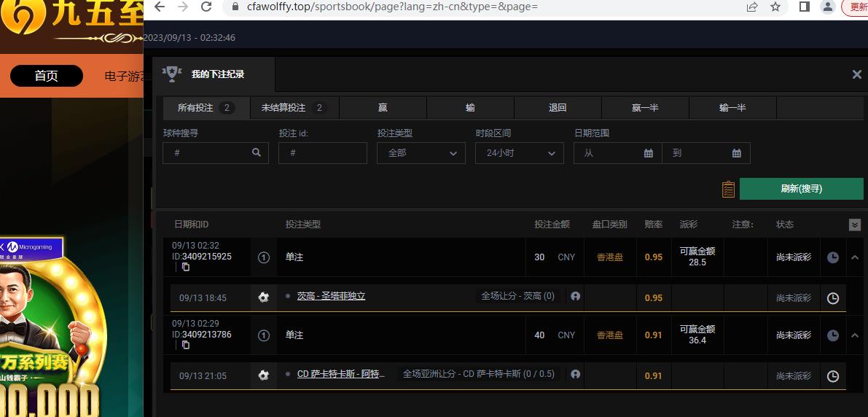Bookmark this page with the star icon
This screenshot has width=868, height=417.
click(775, 7)
